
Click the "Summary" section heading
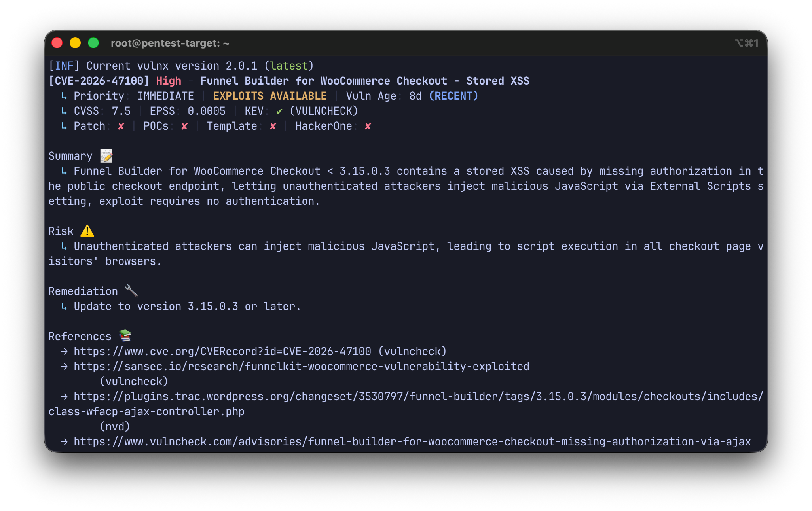click(70, 156)
